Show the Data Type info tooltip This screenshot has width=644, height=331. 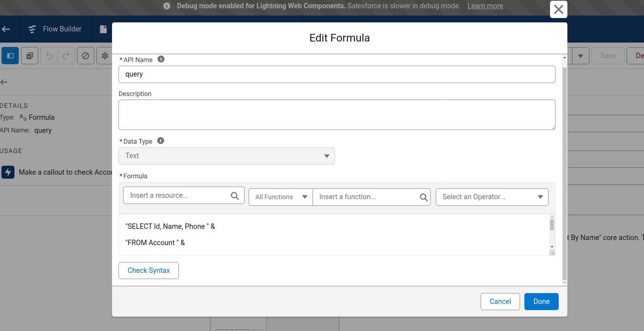pos(160,140)
